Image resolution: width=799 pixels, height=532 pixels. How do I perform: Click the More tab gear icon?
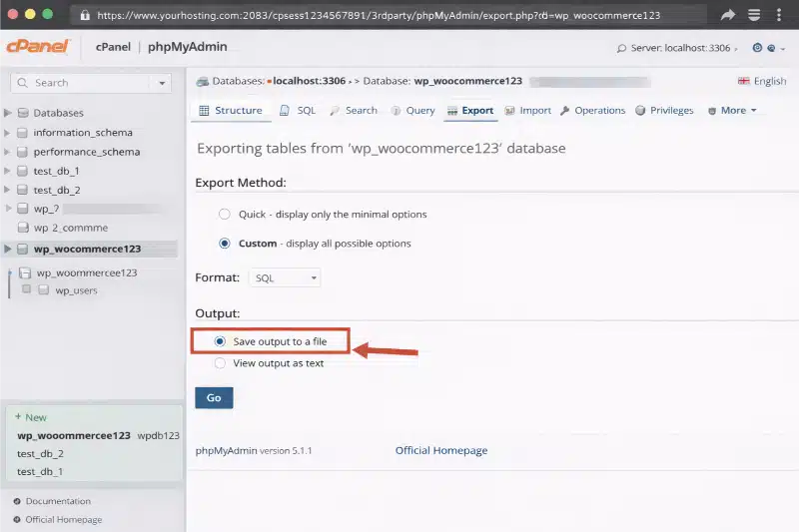(712, 111)
